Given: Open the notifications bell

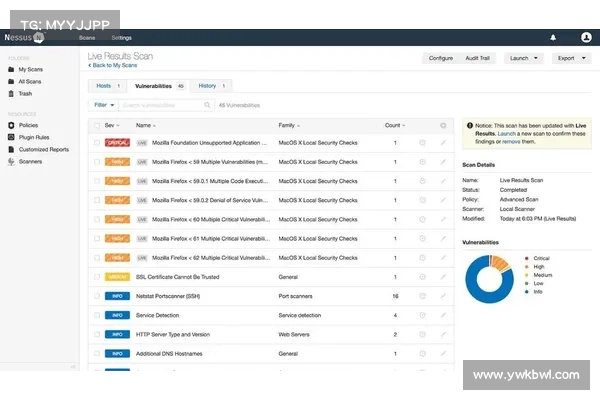Looking at the screenshot, I should coord(553,38).
